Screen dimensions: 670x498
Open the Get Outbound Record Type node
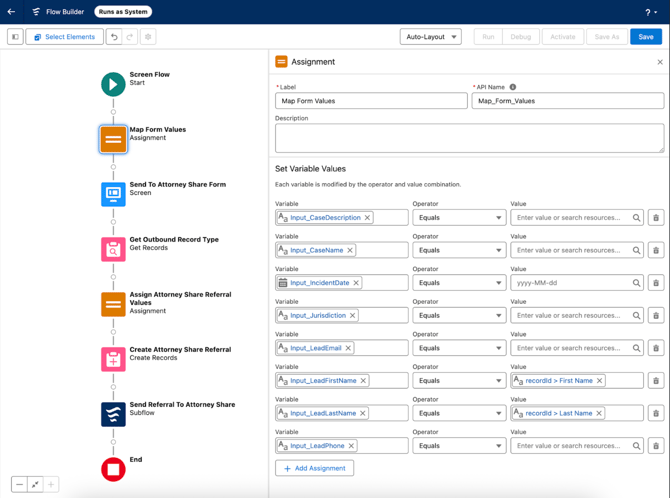click(x=113, y=249)
